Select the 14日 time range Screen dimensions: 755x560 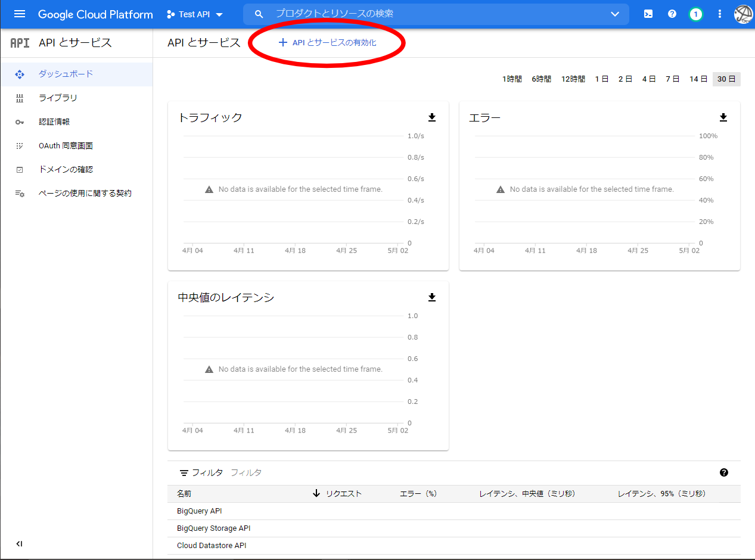point(698,79)
